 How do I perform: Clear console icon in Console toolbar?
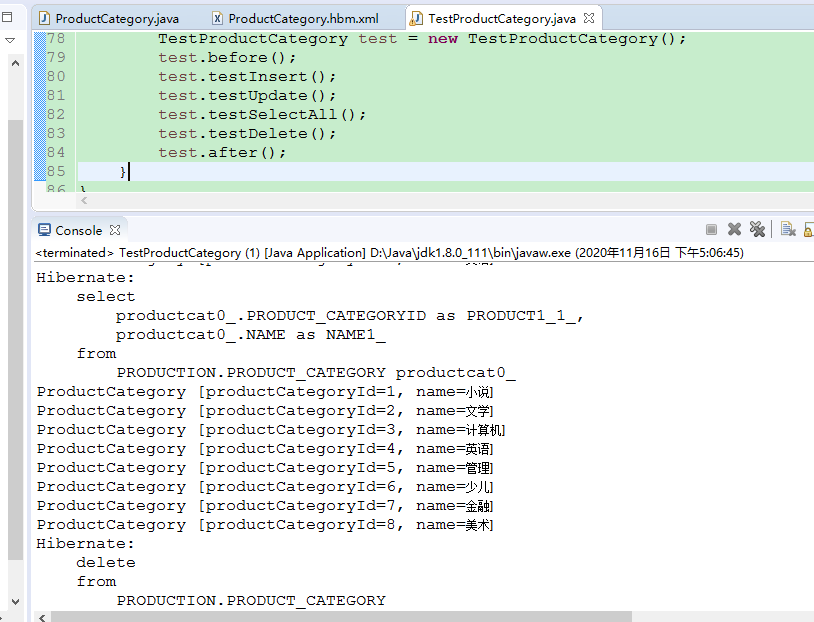[x=788, y=229]
